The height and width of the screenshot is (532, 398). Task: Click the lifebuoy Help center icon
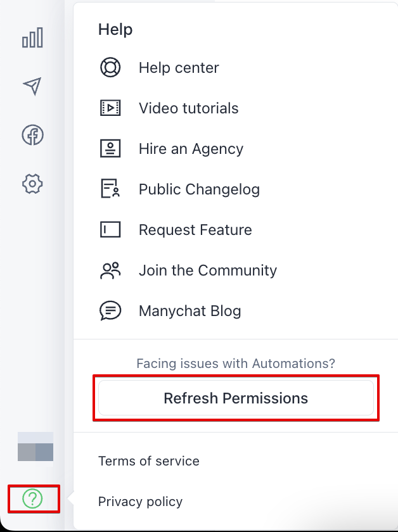(110, 68)
